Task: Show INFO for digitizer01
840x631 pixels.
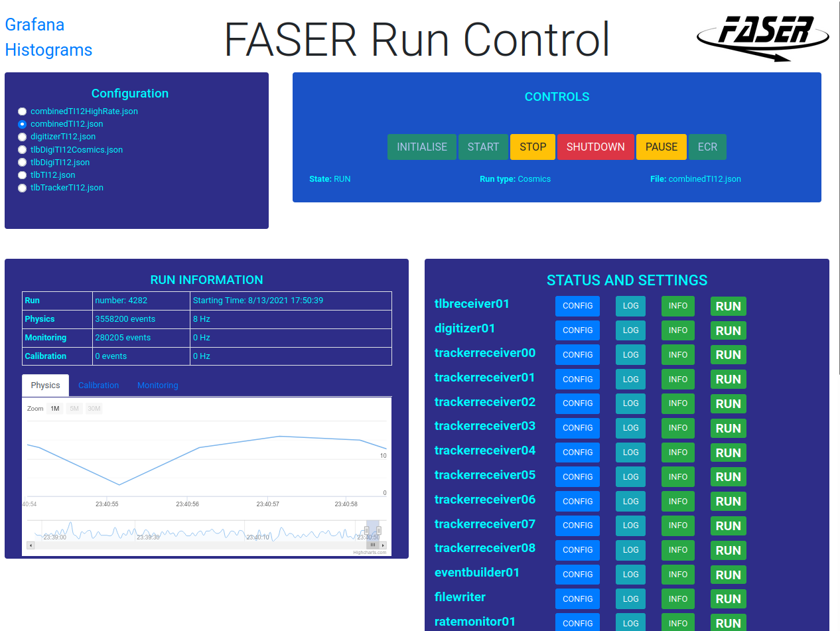Action: click(678, 330)
